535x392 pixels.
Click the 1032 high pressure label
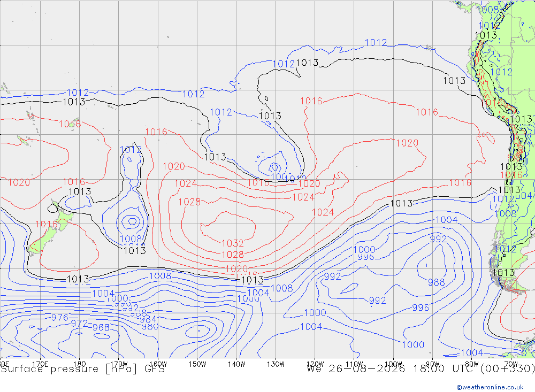coord(233,243)
